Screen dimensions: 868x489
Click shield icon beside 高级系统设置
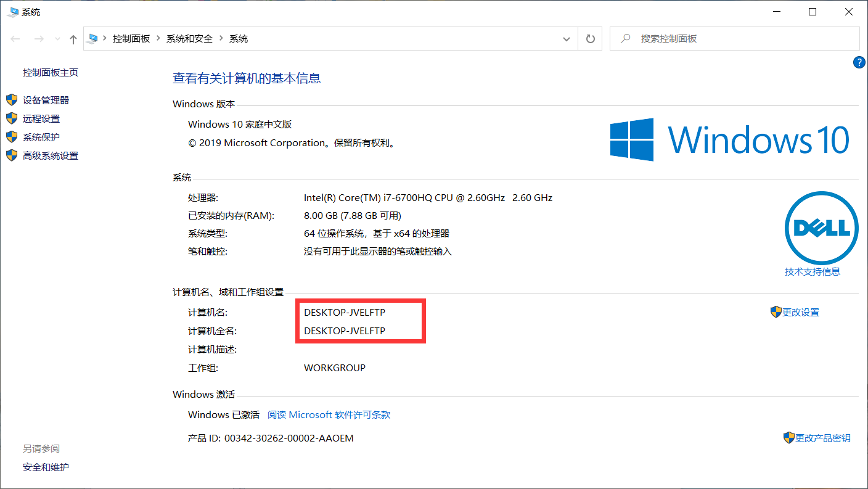(x=12, y=155)
